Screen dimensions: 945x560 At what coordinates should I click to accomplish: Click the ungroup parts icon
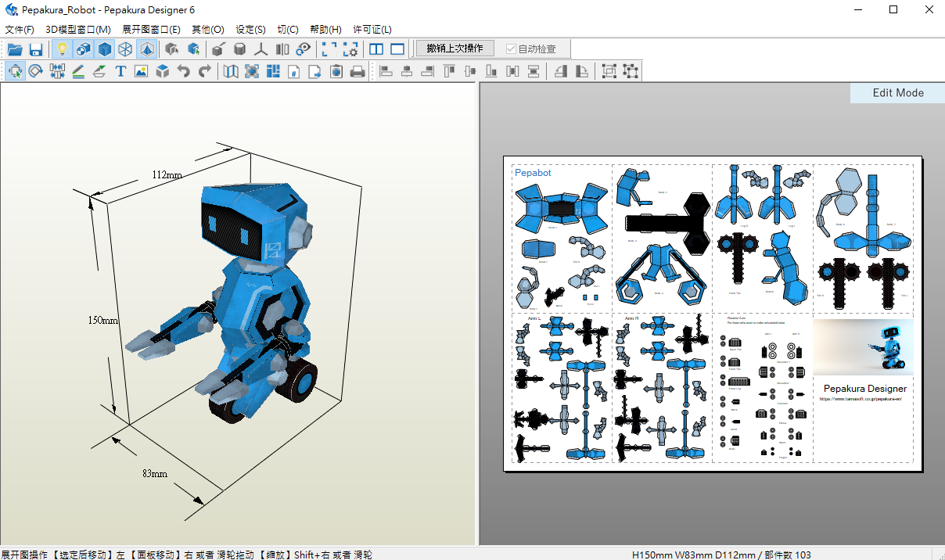pyautogui.click(x=631, y=71)
